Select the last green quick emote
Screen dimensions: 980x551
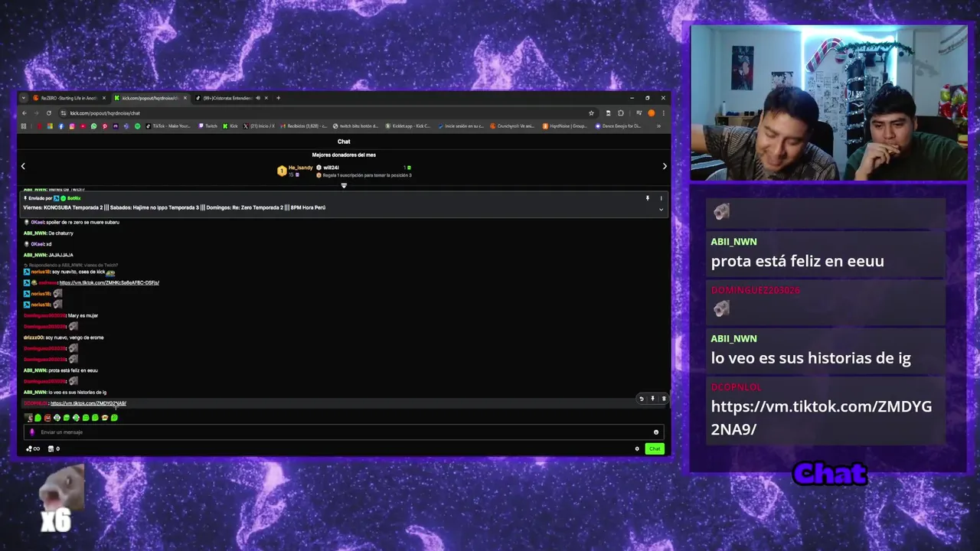click(x=114, y=418)
